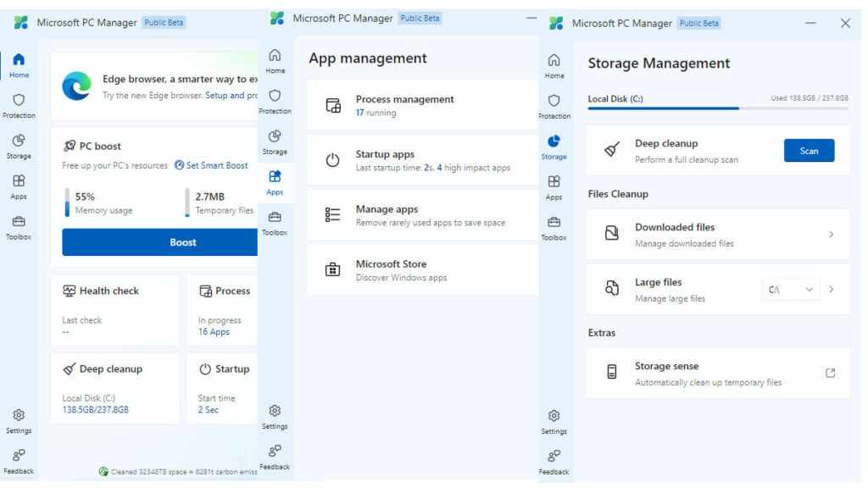Click Set Smart Boost link
This screenshot has height=488, width=868.
pos(211,165)
